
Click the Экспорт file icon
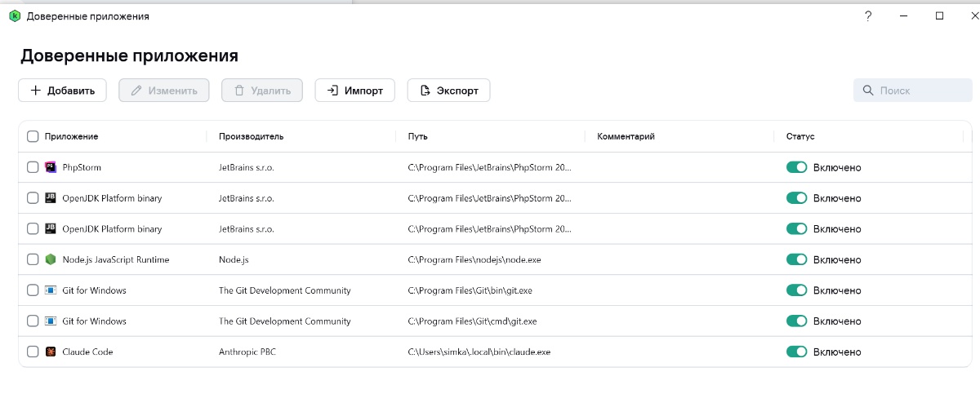tap(425, 91)
